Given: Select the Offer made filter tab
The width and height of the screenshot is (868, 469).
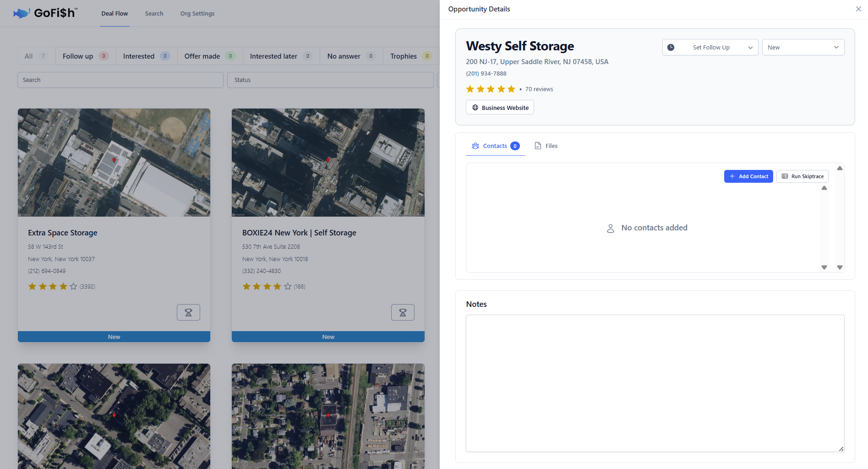Looking at the screenshot, I should click(210, 56).
